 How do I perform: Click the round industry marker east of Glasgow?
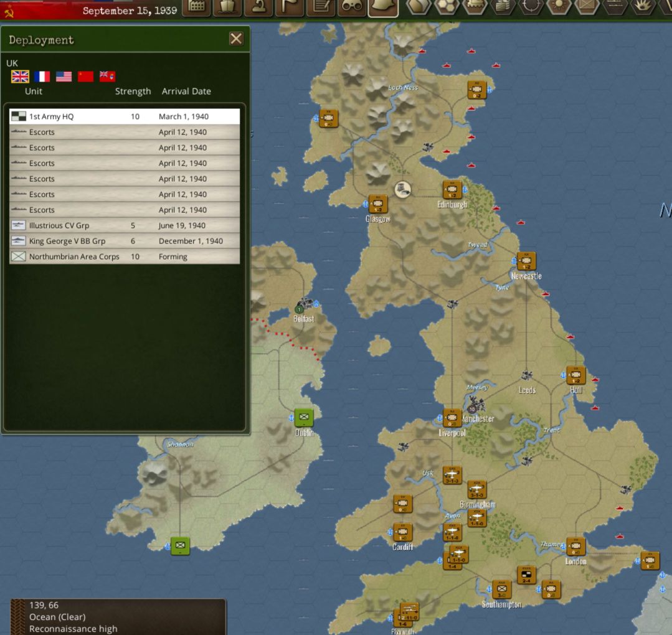(403, 189)
